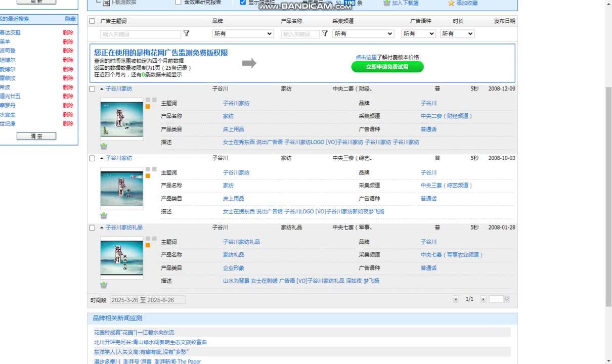This screenshot has height=364, width=612.
Task: Click the 时间段 date range field
Action: [148, 300]
